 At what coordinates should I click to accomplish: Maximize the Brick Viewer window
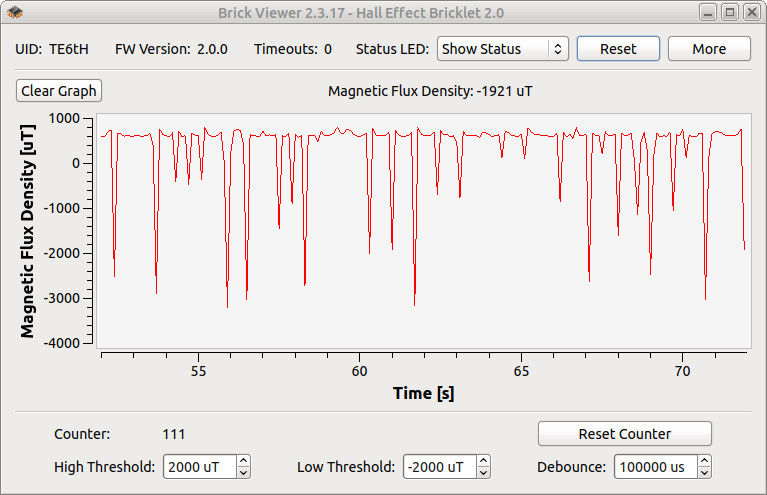point(730,12)
